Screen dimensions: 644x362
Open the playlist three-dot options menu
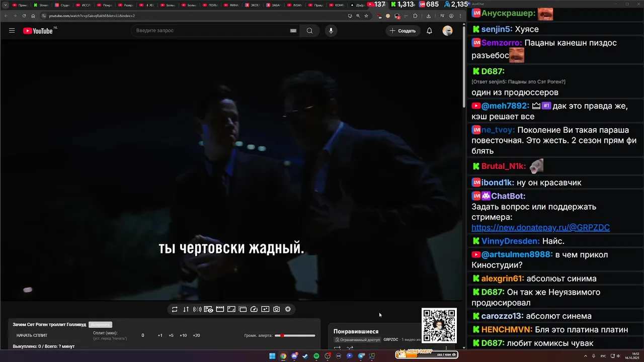tap(446, 347)
